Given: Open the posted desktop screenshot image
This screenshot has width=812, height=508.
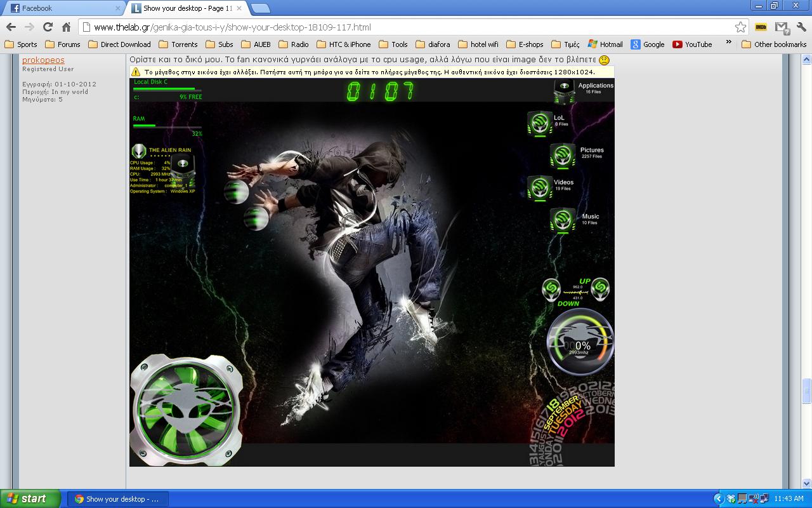Looking at the screenshot, I should (372, 272).
